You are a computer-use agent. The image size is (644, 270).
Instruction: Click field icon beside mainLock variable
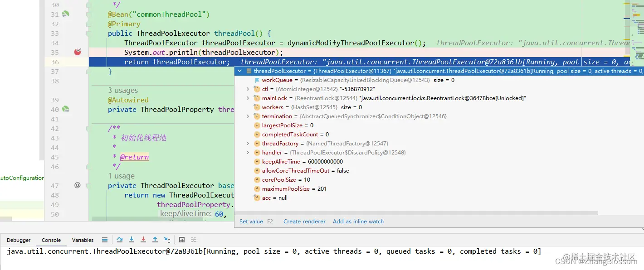point(257,98)
